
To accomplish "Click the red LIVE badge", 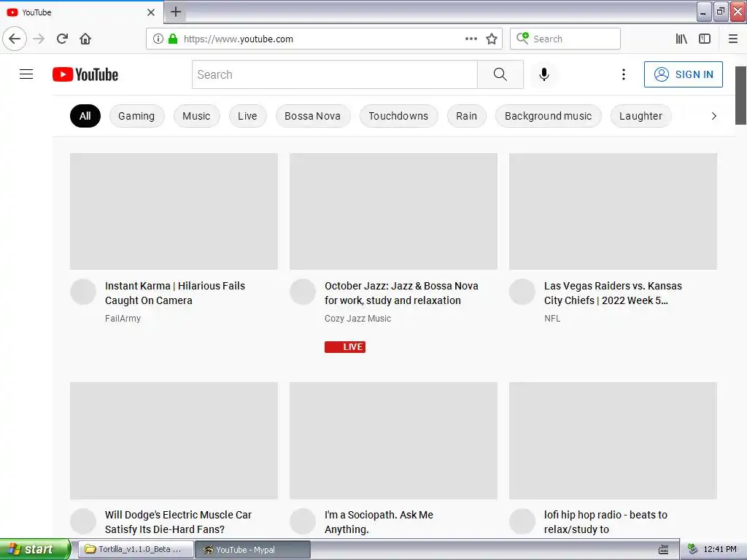I will click(x=345, y=347).
